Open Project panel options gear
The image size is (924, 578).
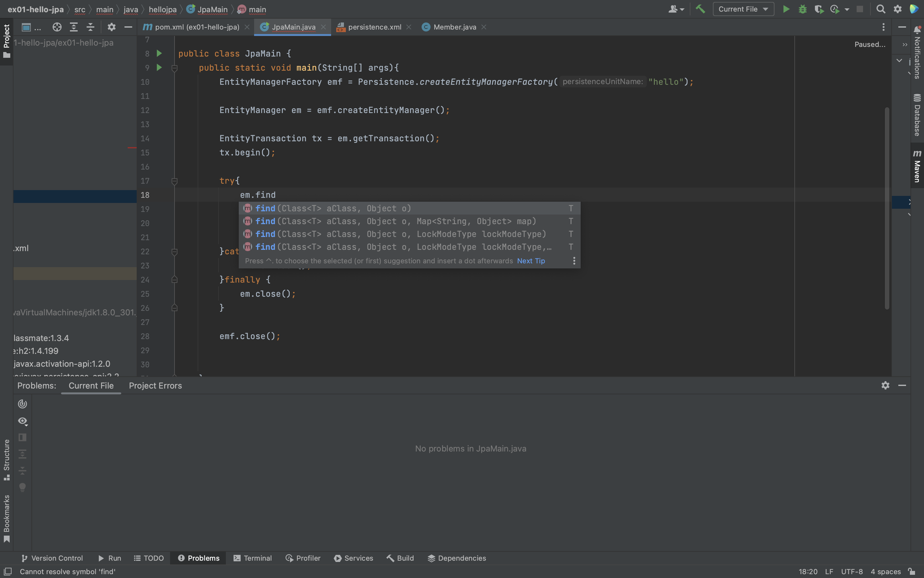click(x=111, y=27)
